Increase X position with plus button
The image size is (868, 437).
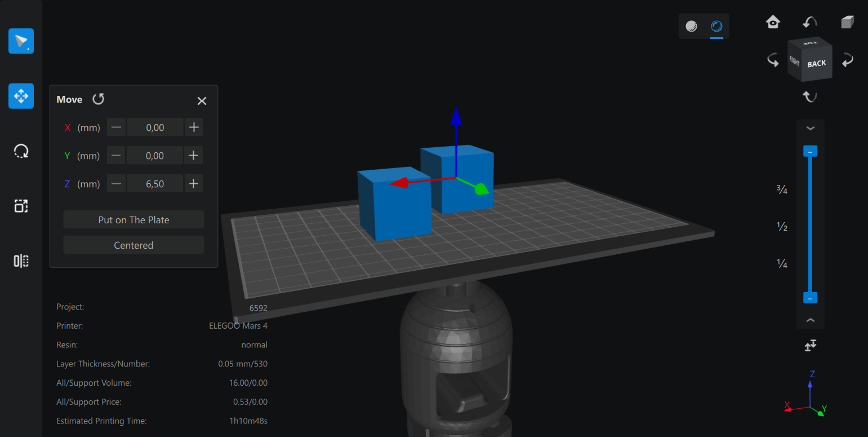coord(194,127)
